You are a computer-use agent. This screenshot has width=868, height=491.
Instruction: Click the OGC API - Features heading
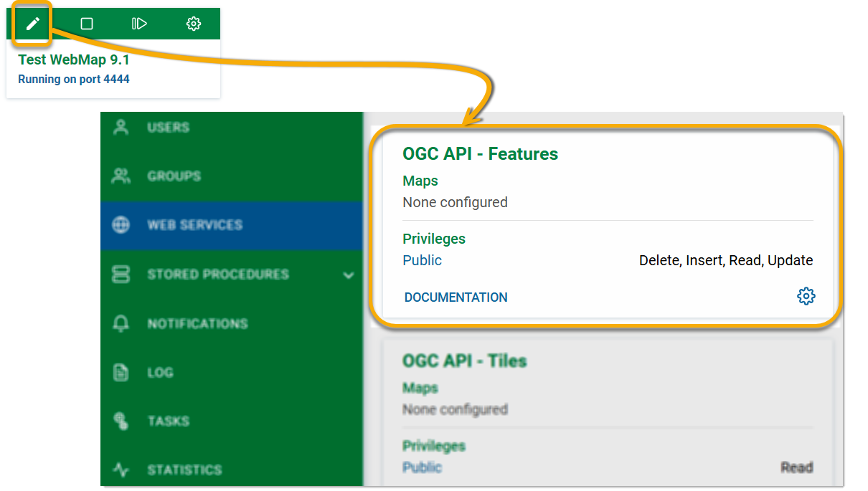click(480, 154)
